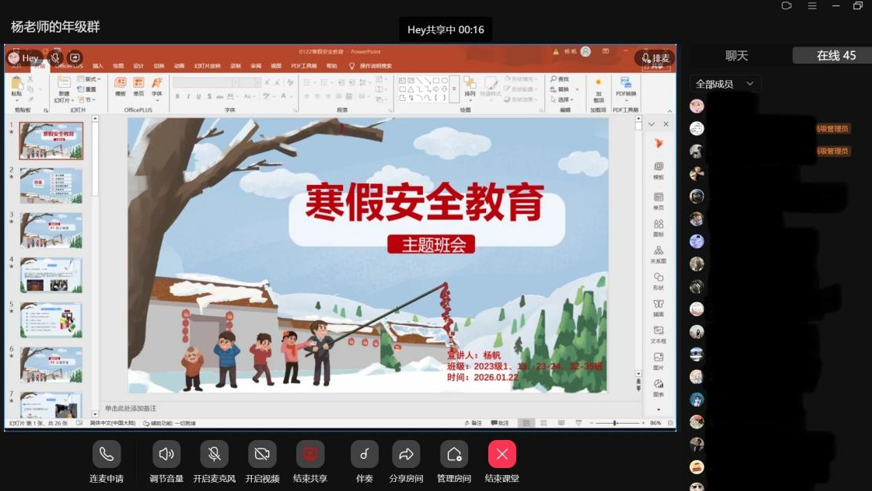Move the PowerPoint zoom slider
The image size is (872, 491).
click(615, 423)
